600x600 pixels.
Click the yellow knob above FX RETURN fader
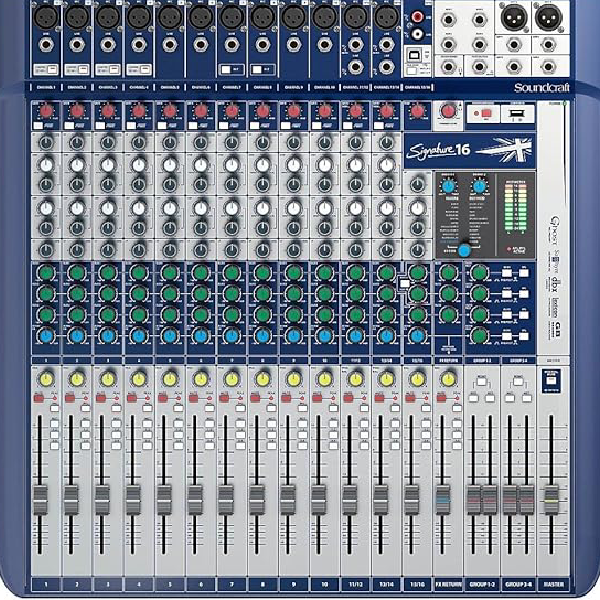pyautogui.click(x=448, y=379)
